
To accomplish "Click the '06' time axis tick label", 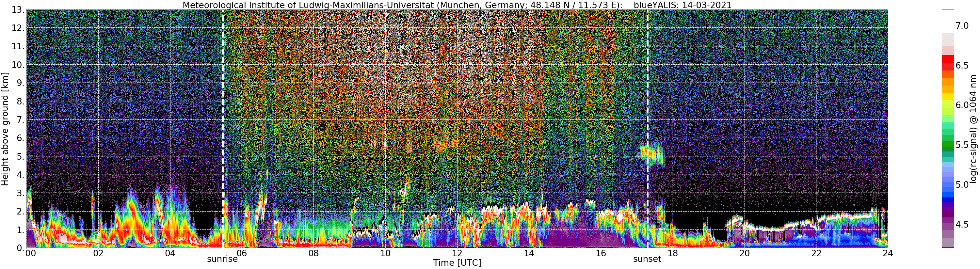I will (242, 253).
